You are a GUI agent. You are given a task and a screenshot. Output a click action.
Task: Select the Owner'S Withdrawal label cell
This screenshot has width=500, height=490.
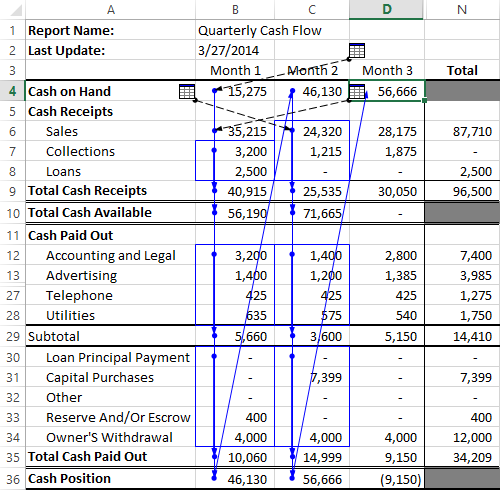click(x=111, y=437)
